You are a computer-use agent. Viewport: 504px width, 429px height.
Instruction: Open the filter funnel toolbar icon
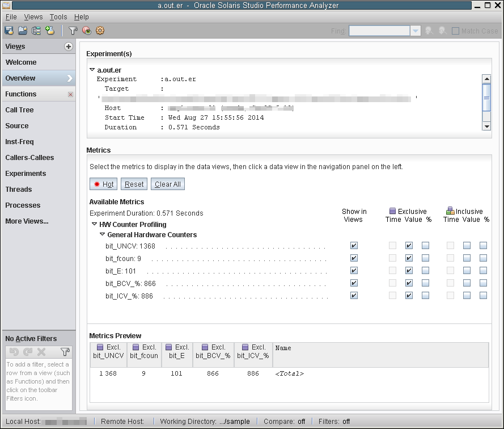(73, 31)
